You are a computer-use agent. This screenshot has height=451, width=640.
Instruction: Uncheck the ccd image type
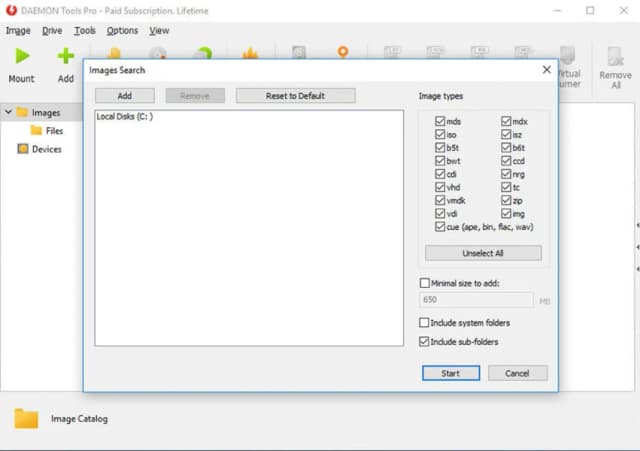(x=506, y=161)
